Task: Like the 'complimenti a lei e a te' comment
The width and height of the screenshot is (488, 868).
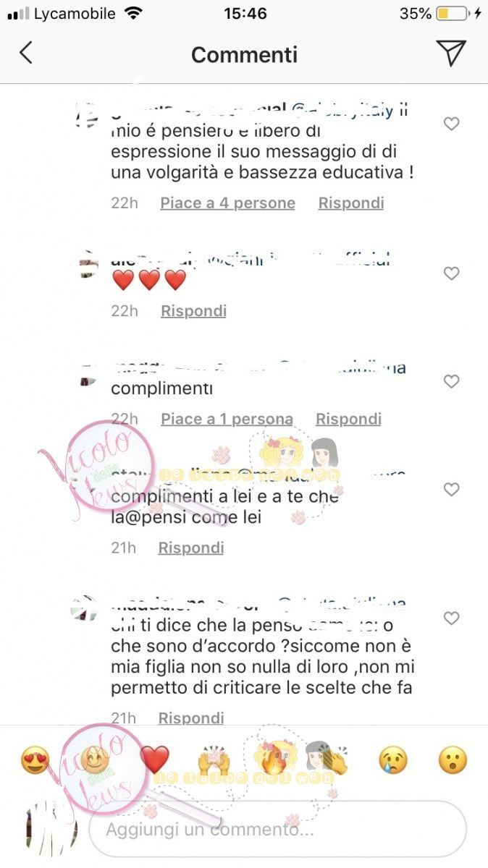Action: tap(452, 490)
